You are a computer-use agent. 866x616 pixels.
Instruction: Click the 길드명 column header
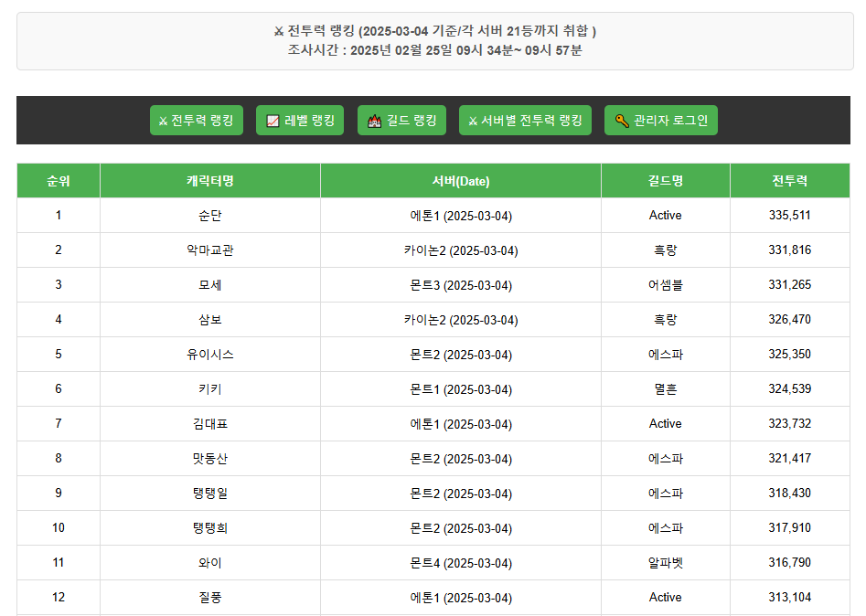[x=666, y=181]
